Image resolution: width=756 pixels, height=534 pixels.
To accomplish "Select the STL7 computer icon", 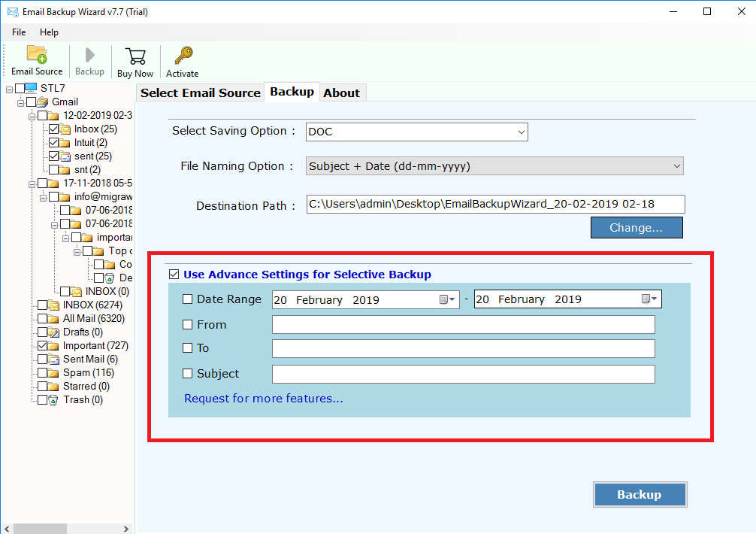I will pos(31,88).
